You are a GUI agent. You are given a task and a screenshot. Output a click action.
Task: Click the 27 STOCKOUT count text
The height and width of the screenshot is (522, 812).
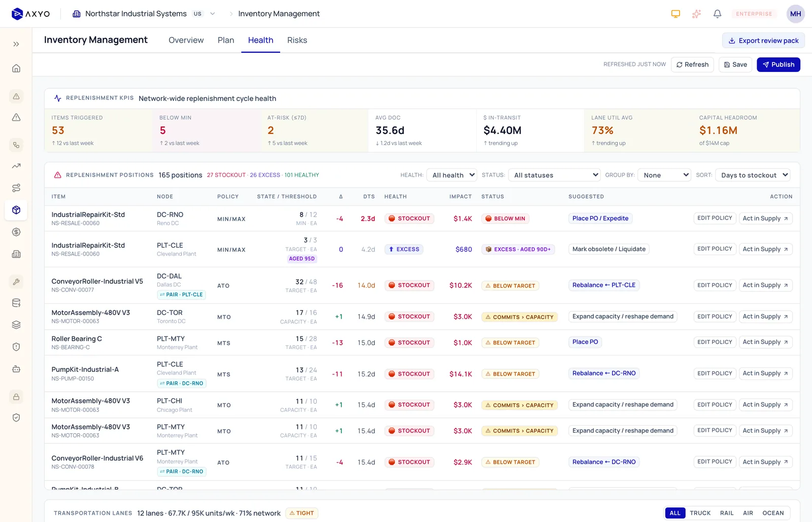click(x=226, y=175)
